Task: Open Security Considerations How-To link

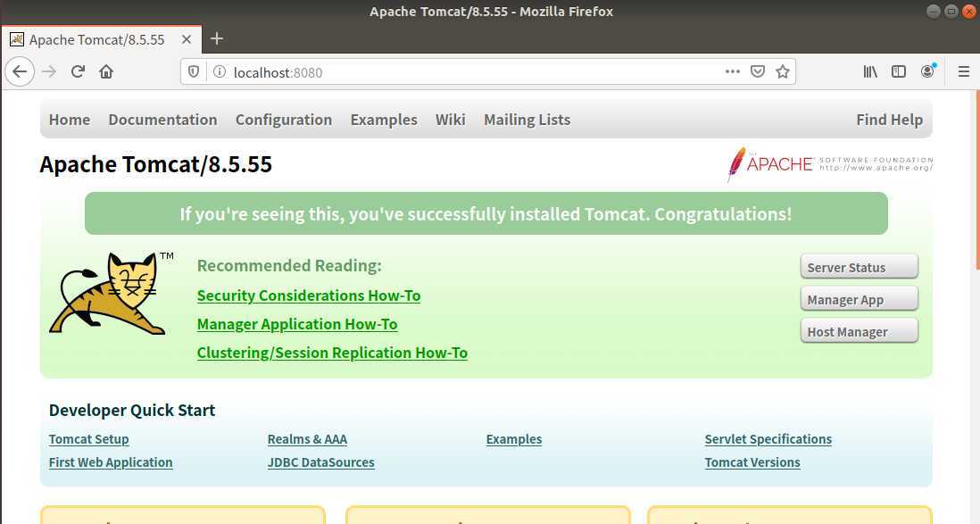Action: click(309, 295)
